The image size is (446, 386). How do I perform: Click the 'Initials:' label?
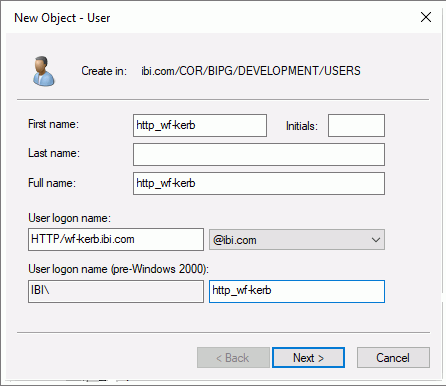pos(302,126)
